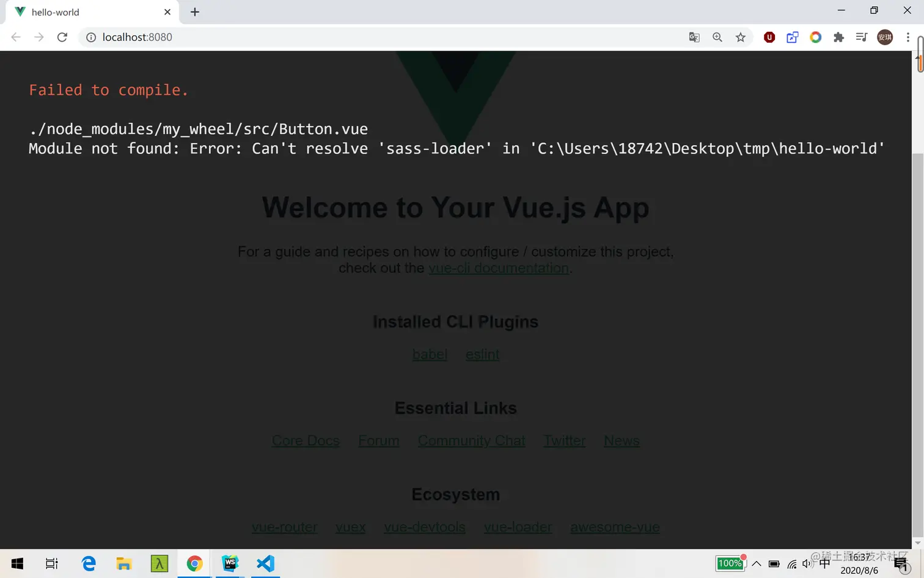The height and width of the screenshot is (578, 924).
Task: Open the Forum link
Action: point(379,441)
